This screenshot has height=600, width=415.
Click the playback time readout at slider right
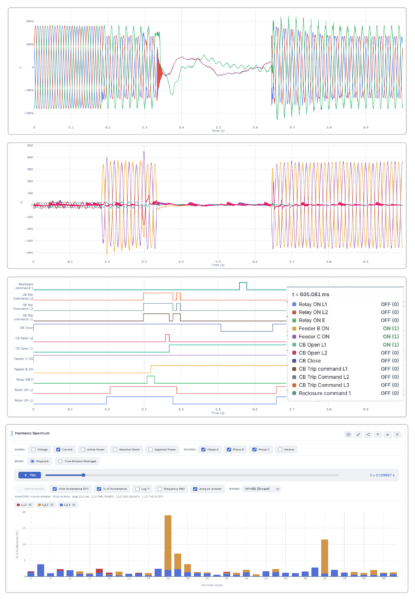point(382,475)
